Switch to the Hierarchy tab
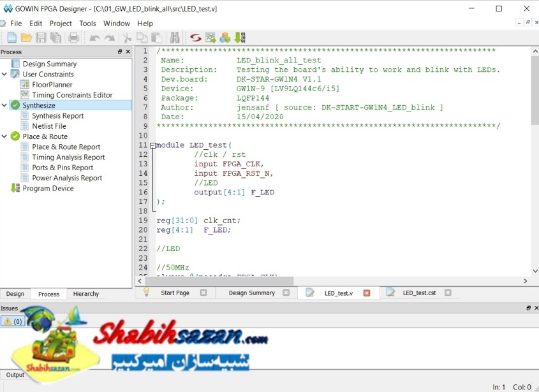Image resolution: width=539 pixels, height=392 pixels. (x=86, y=294)
